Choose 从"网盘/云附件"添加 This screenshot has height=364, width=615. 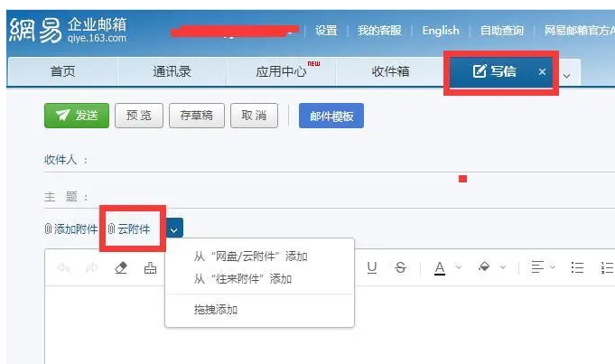pos(250,257)
